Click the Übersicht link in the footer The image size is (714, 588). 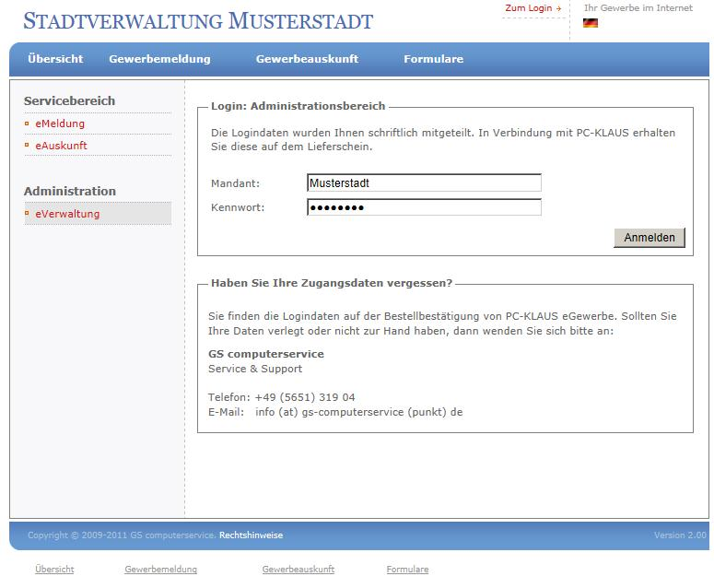(54, 570)
